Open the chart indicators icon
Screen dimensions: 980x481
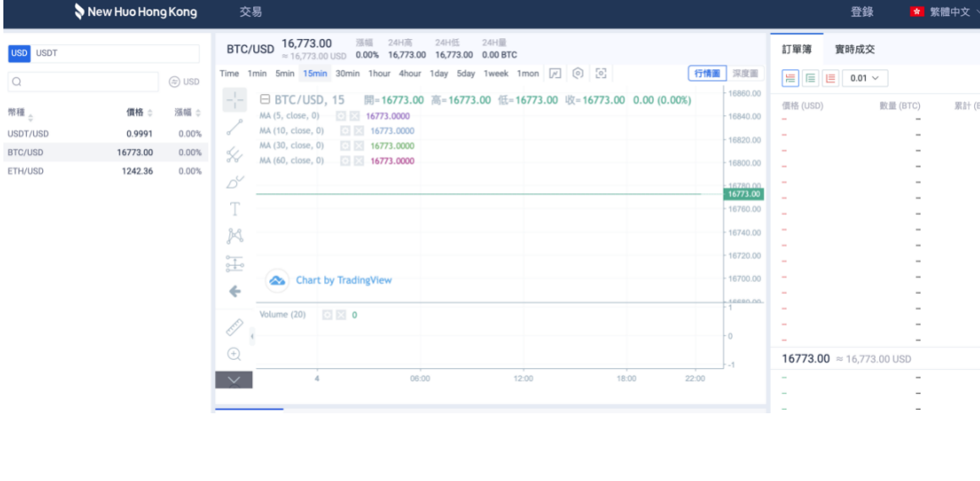(555, 74)
